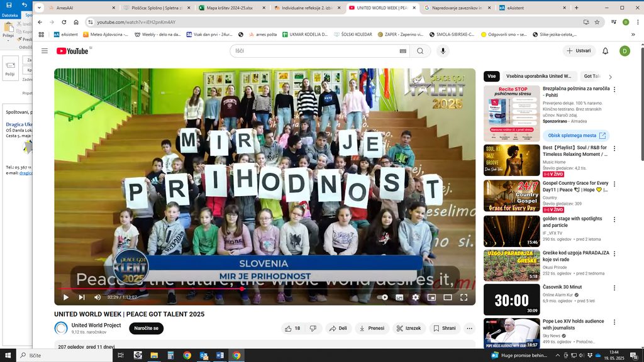Open options for Pope Leo XIV video
Viewport: 644px width, 362px height.
[x=614, y=322]
